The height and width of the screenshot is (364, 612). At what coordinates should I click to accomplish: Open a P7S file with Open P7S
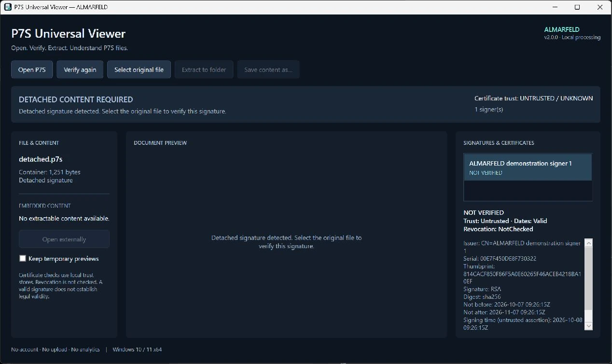pos(32,70)
